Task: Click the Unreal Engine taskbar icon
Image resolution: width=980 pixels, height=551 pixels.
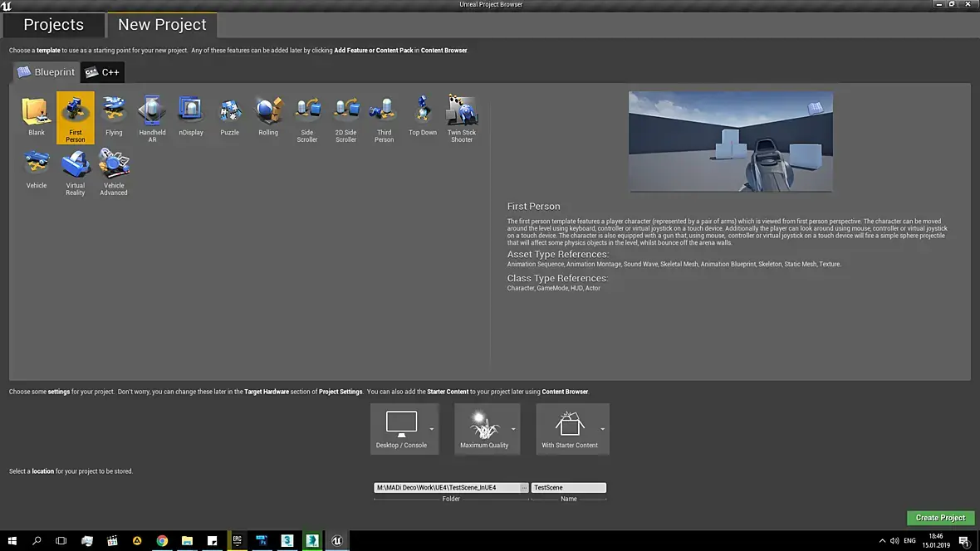Action: pos(337,540)
